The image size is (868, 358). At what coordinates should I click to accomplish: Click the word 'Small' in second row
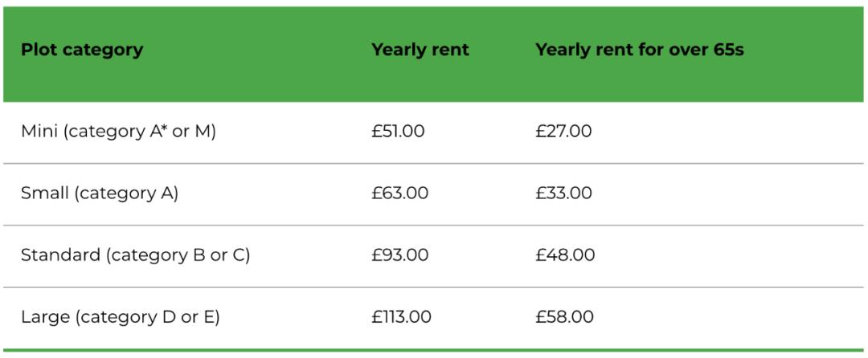[x=44, y=193]
